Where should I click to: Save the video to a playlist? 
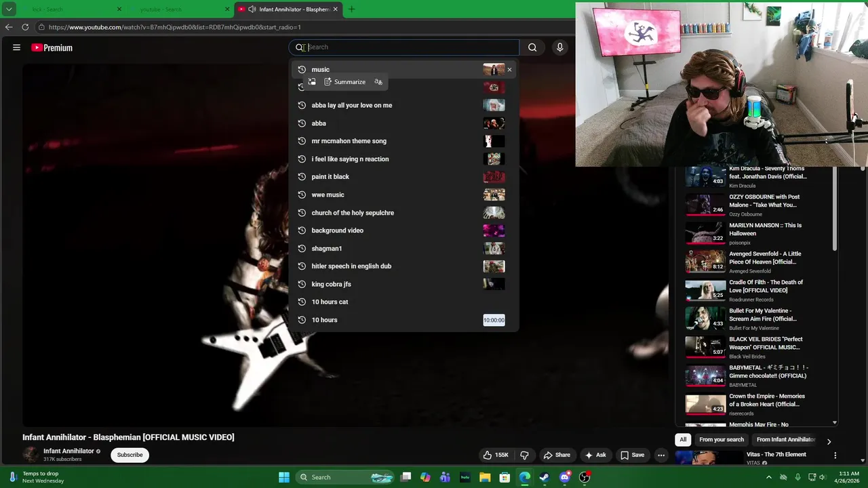pyautogui.click(x=632, y=455)
